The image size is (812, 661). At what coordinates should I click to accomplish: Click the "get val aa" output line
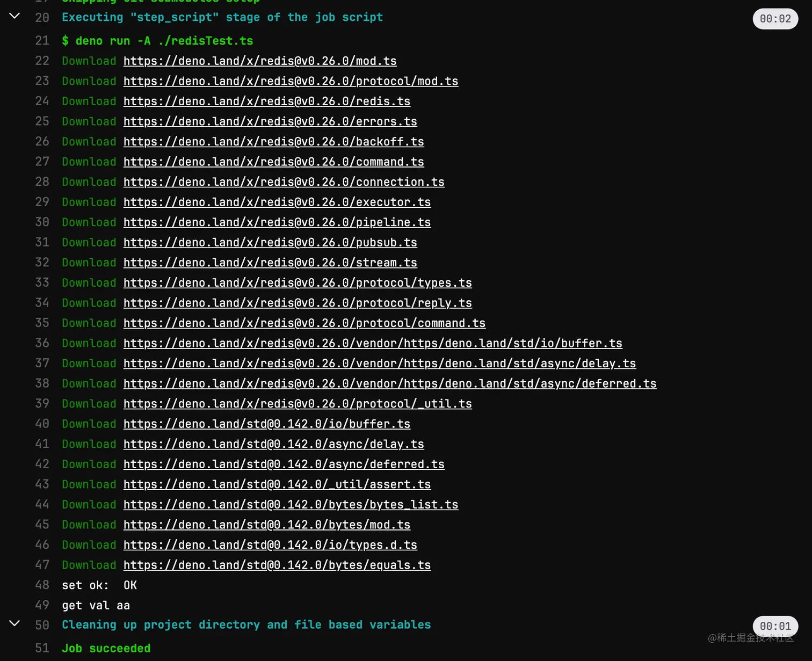coord(96,605)
